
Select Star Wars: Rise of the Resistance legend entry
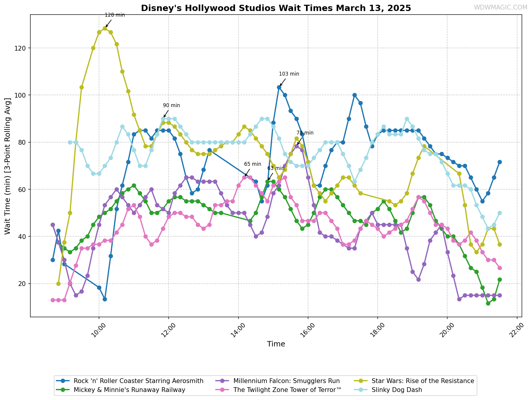(414, 381)
